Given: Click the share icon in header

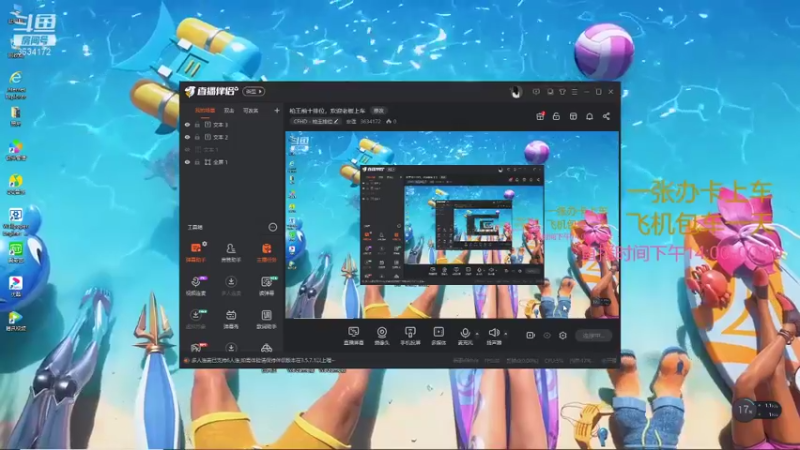Looking at the screenshot, I should coord(606,116).
